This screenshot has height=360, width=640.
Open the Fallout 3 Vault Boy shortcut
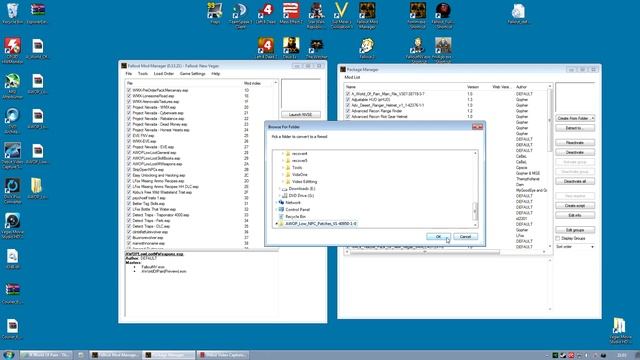pyautogui.click(x=367, y=46)
